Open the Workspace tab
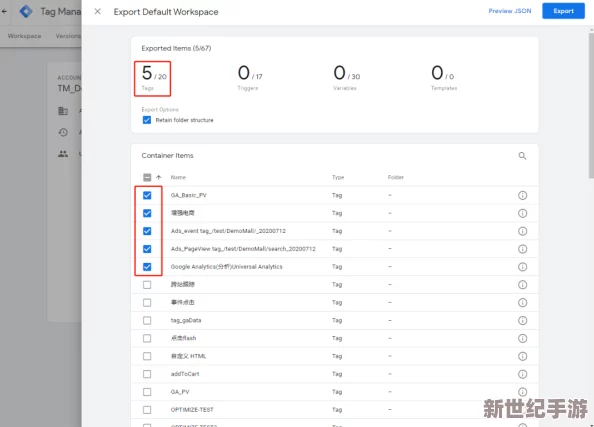Viewport: 594px width, 427px height. pyautogui.click(x=24, y=36)
